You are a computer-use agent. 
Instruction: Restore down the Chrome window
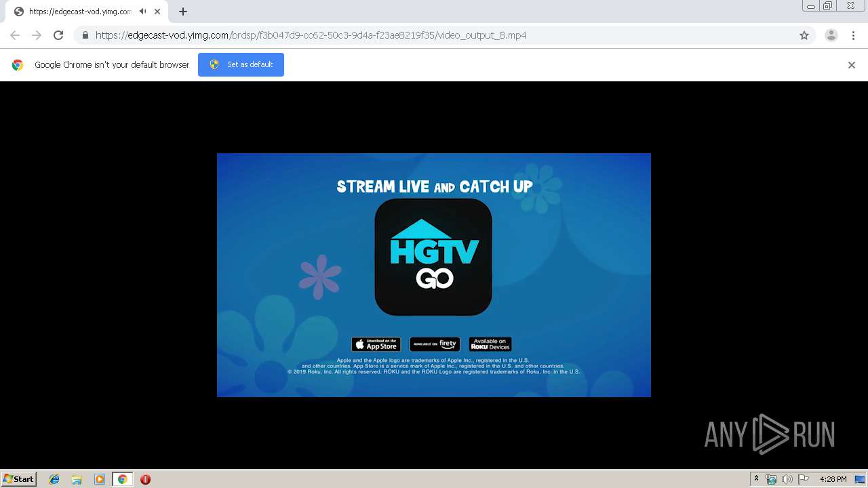(828, 5)
